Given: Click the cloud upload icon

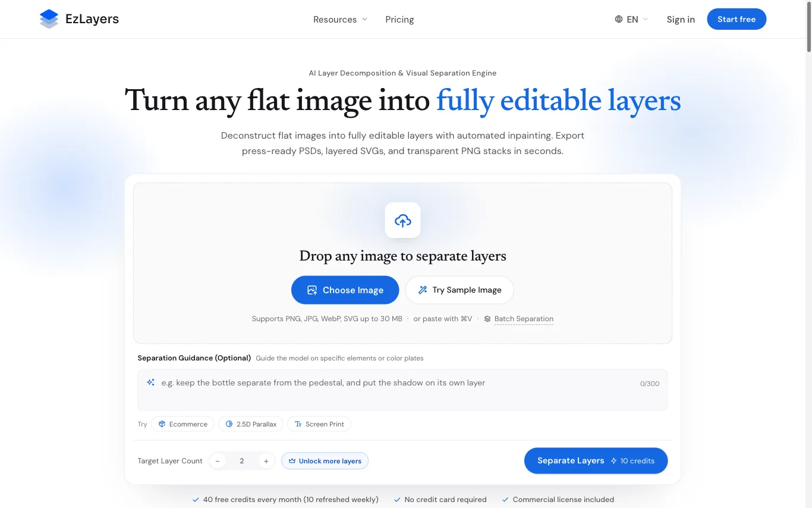Looking at the screenshot, I should tap(402, 220).
